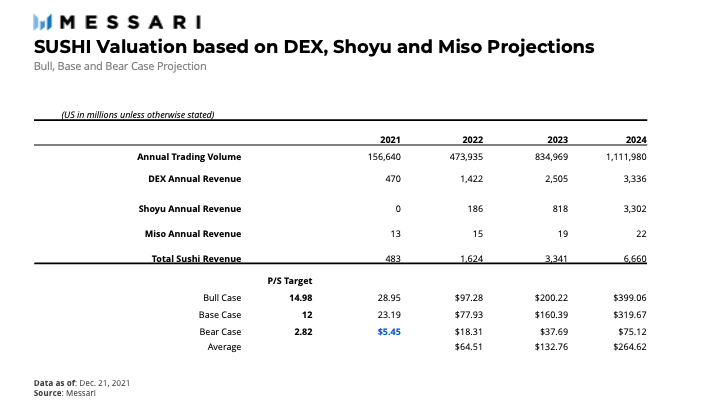The image size is (720, 405).
Task: Click the Base Case value $160.39
Action: (551, 315)
